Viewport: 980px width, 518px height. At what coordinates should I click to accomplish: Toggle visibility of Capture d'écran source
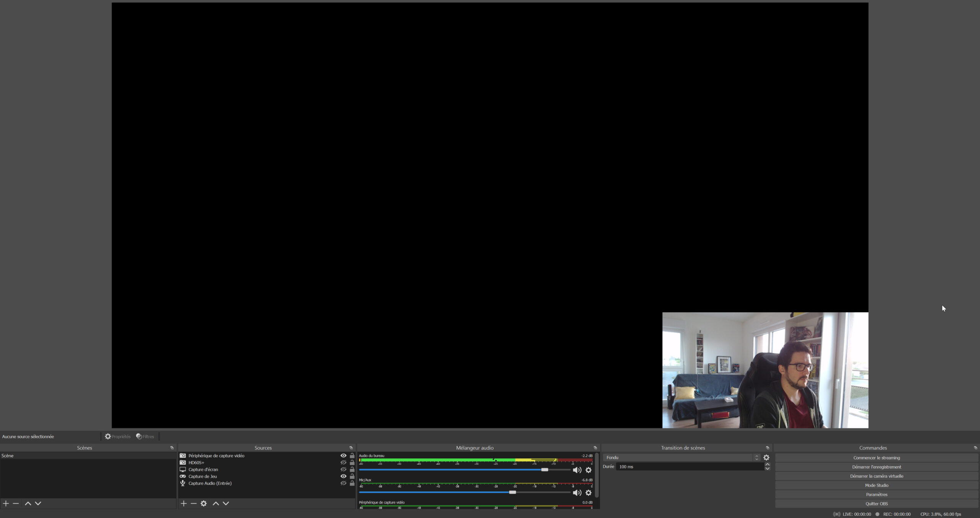click(343, 469)
